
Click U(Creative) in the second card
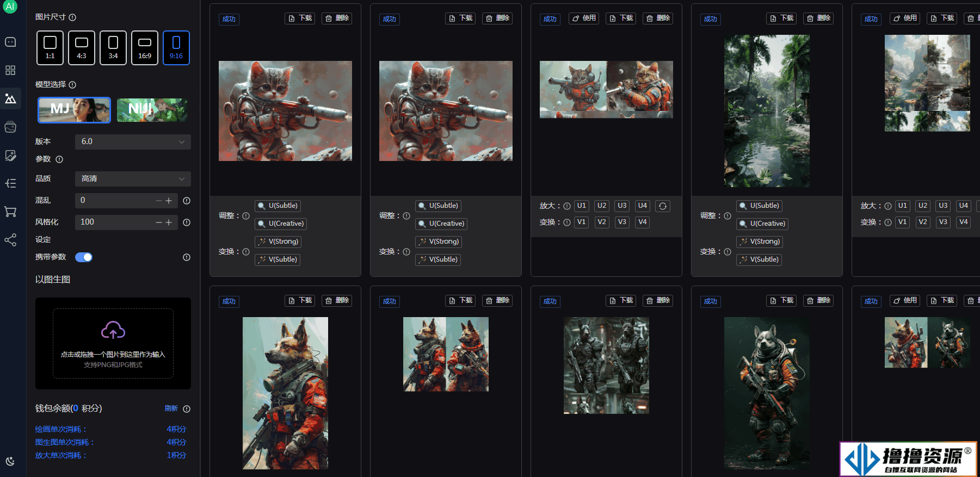(x=441, y=224)
